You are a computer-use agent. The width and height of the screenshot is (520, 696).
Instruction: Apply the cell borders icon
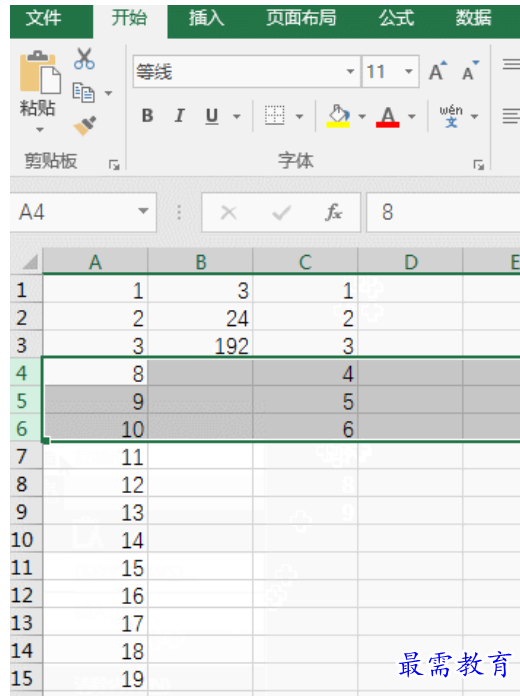tap(274, 116)
